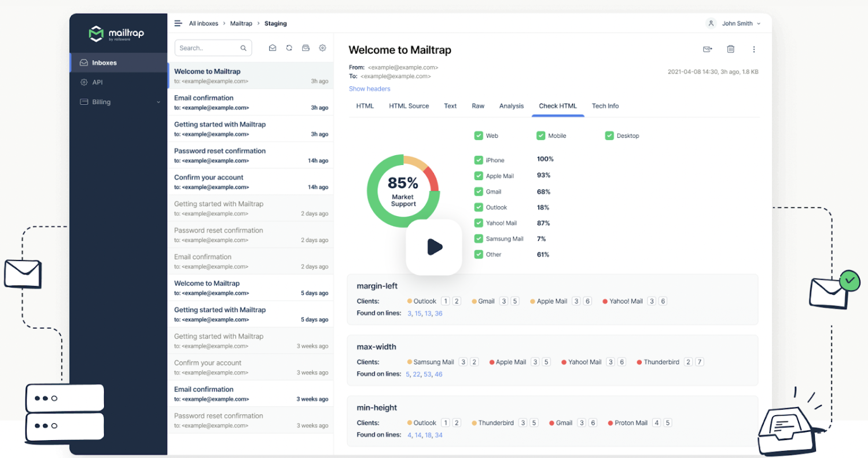Click Proton Mail client under min-height

click(x=631, y=423)
